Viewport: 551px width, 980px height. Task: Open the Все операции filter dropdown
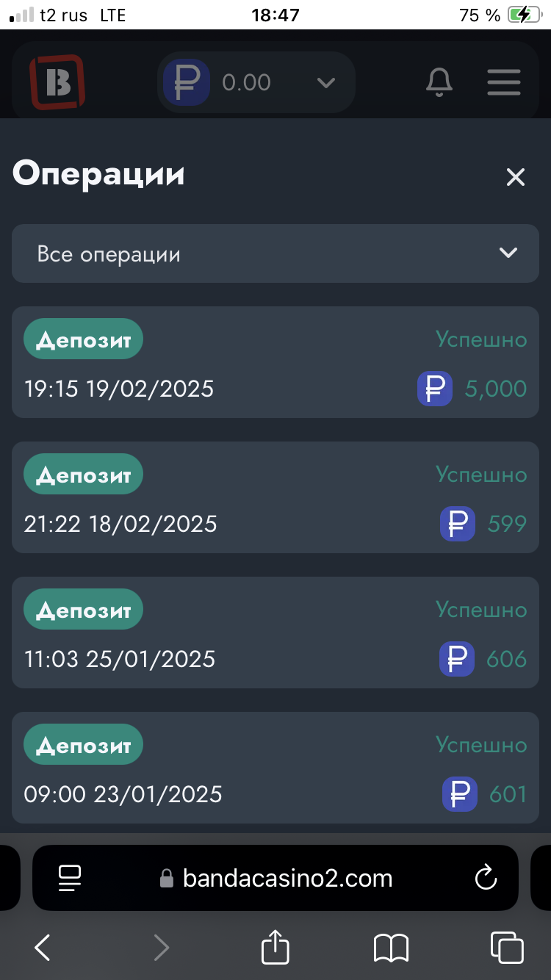click(x=275, y=254)
